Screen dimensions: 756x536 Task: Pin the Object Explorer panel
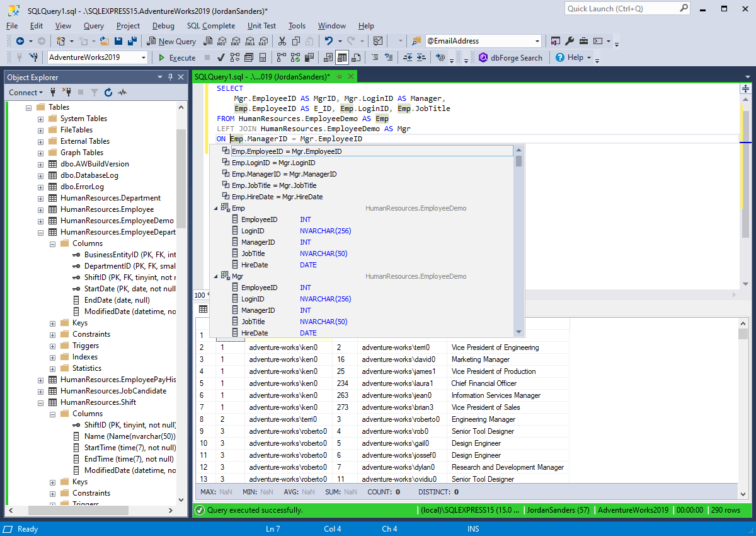pyautogui.click(x=170, y=77)
